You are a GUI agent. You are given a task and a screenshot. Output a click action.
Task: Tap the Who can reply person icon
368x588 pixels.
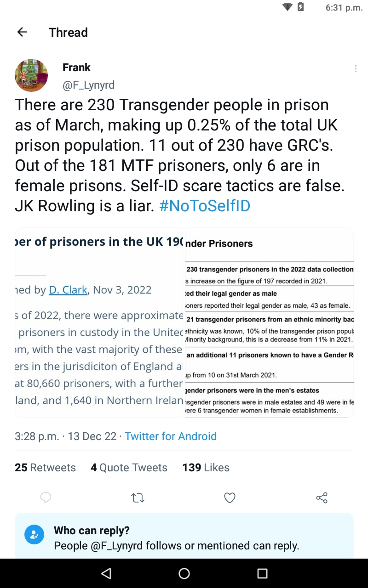pos(34,535)
